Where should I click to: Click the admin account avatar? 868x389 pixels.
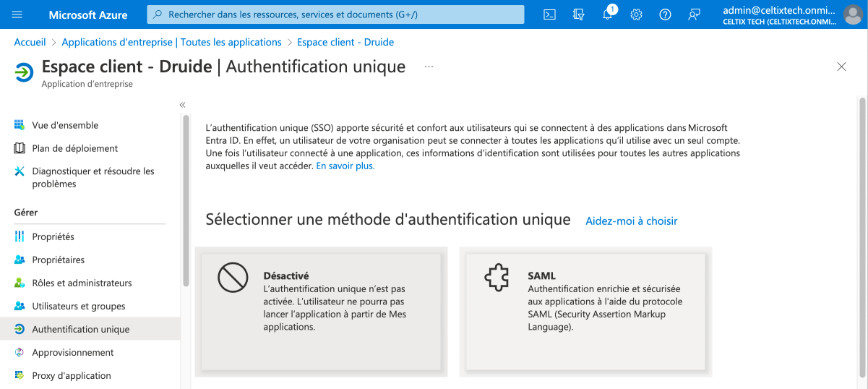tap(853, 14)
